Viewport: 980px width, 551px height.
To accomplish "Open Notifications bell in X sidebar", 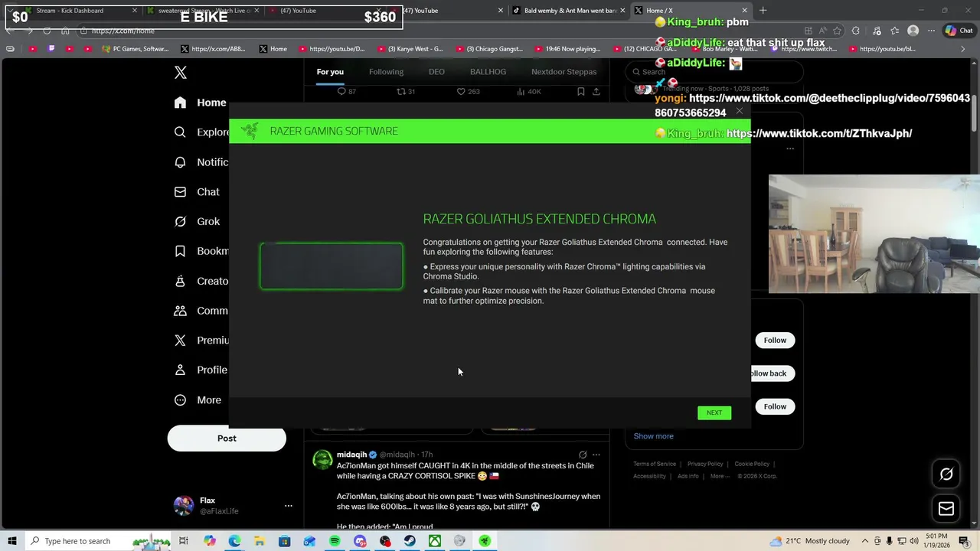I will 180,162.
